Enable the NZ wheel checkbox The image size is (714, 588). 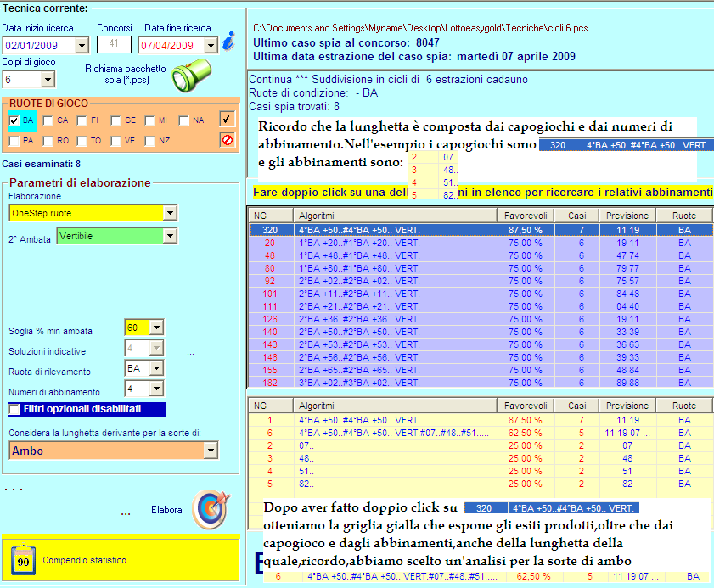click(x=149, y=141)
